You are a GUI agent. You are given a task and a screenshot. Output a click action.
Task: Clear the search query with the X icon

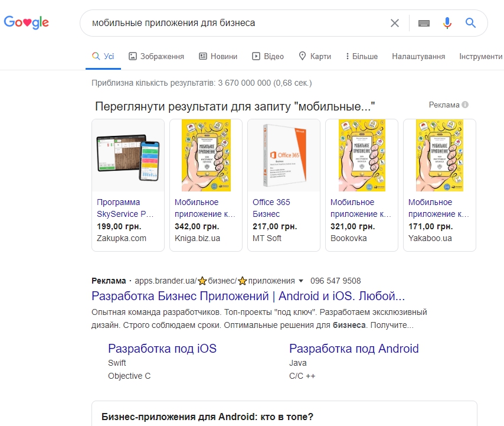(x=395, y=23)
